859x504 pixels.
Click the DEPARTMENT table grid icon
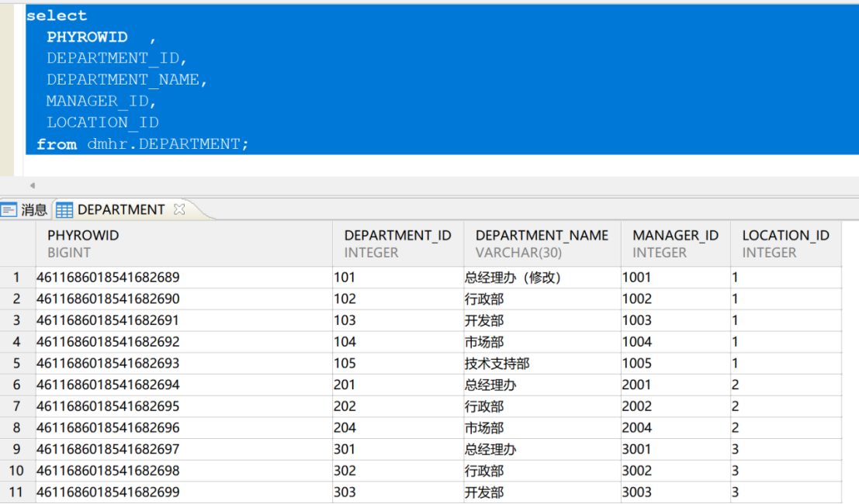(64, 210)
